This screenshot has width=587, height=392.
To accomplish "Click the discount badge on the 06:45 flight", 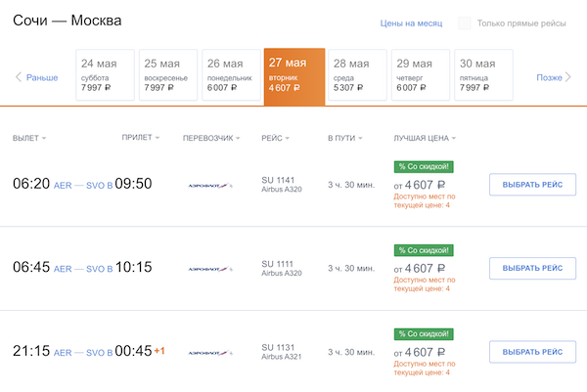I will tap(424, 250).
